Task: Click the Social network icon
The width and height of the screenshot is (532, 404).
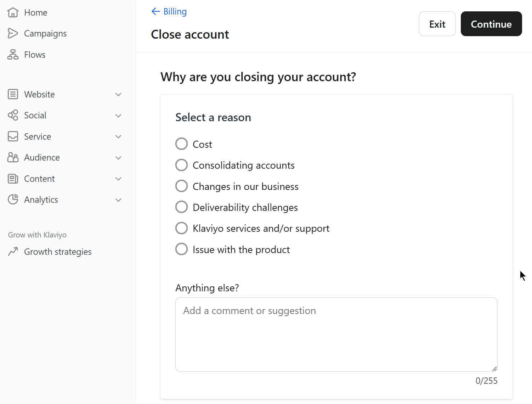Action: 13,115
